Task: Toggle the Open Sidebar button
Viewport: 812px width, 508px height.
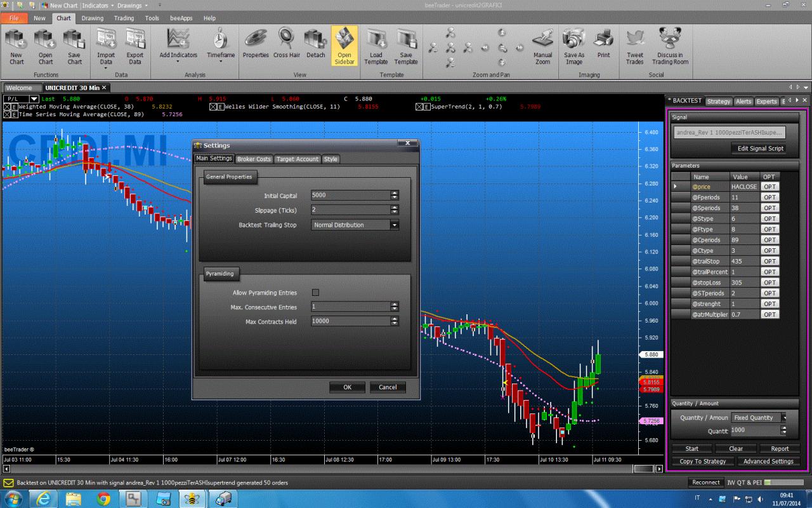Action: [344, 46]
